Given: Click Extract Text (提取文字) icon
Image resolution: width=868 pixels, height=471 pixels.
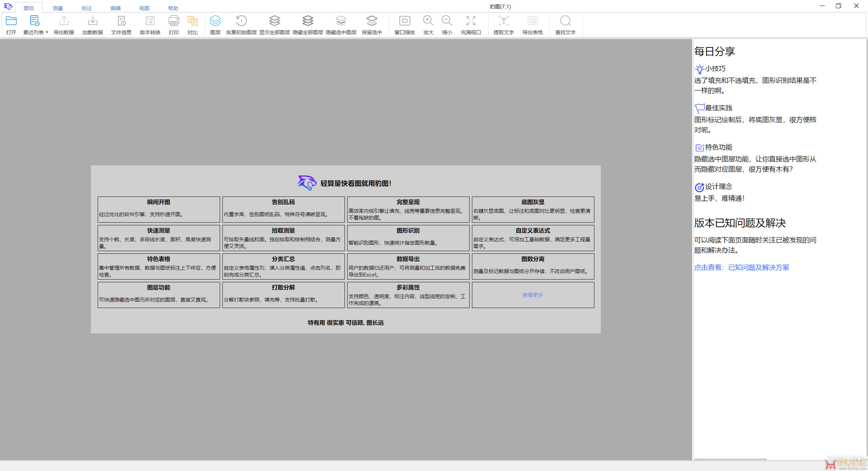Looking at the screenshot, I should pos(504,21).
